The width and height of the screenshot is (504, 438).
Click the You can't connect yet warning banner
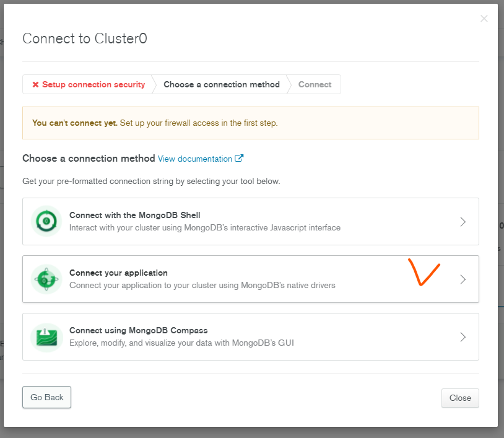tap(250, 123)
